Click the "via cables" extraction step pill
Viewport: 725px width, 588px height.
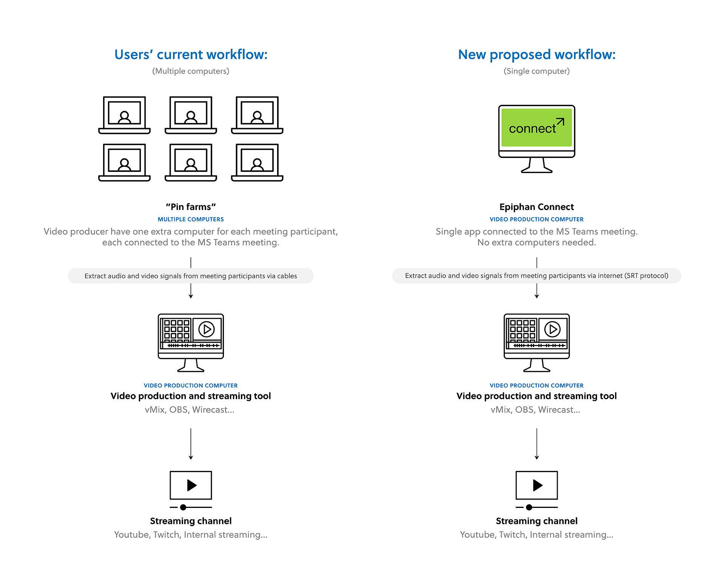(x=191, y=276)
